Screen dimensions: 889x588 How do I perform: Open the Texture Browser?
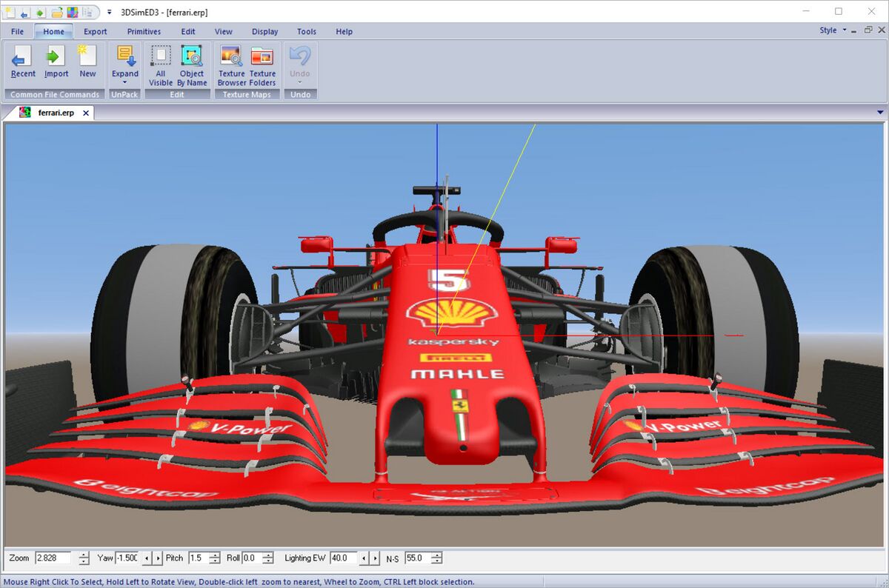click(x=230, y=56)
